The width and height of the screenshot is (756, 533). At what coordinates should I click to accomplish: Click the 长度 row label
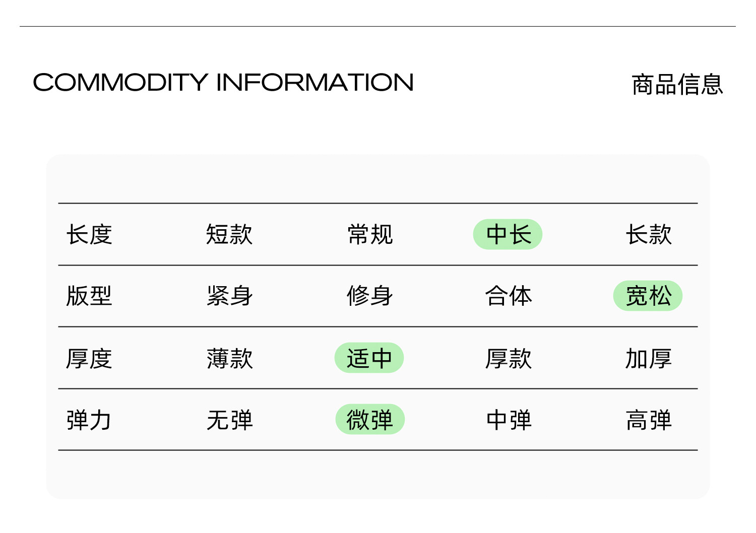(89, 235)
